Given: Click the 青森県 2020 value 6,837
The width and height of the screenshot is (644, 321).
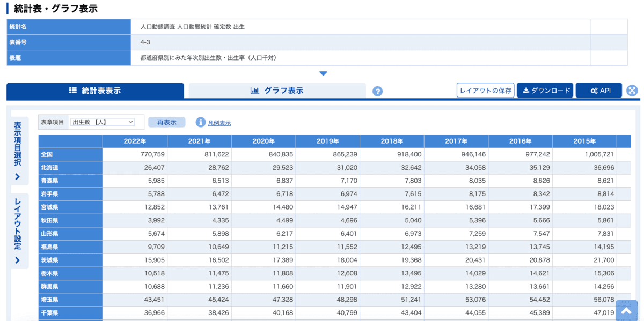Looking at the screenshot, I should click(284, 181).
